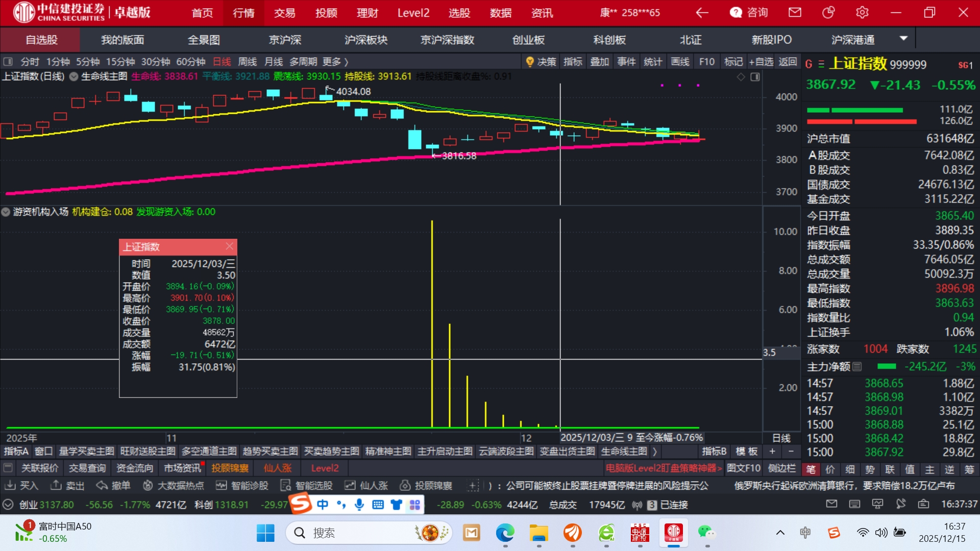
Task: Expand more main chart indicator tabs arrow
Action: click(655, 452)
